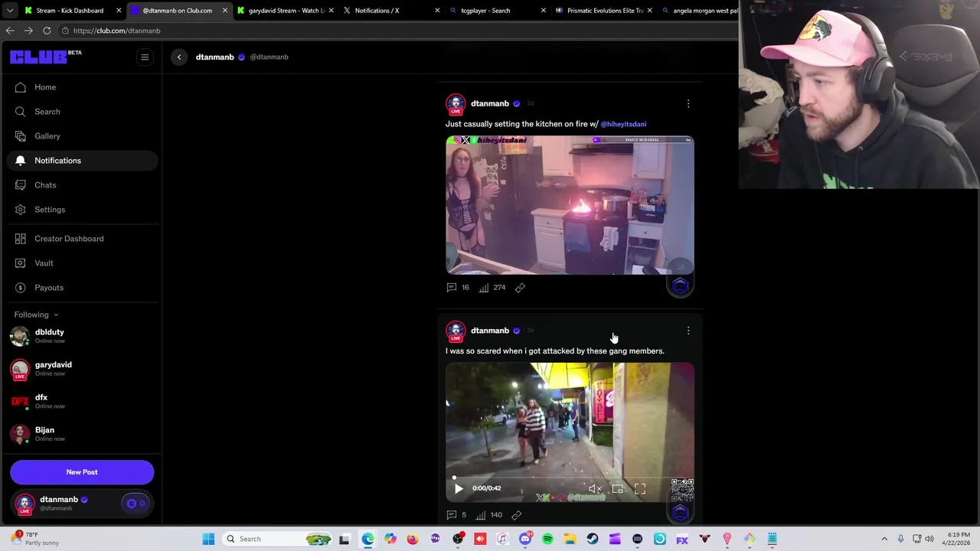Viewport: 980px width, 551px height.
Task: Collapse the sidebar with hamburger icon
Action: [145, 57]
